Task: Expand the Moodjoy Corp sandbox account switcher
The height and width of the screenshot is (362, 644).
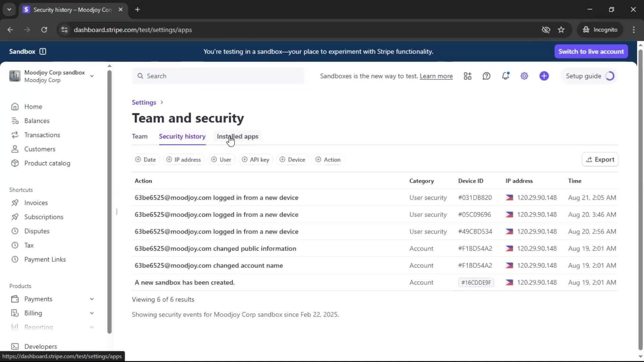Action: click(x=92, y=76)
